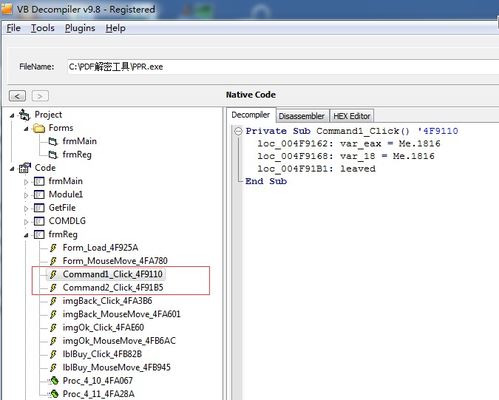Select Form_MouseMove_4FA780 procedure
The height and width of the screenshot is (400, 499).
point(115,261)
